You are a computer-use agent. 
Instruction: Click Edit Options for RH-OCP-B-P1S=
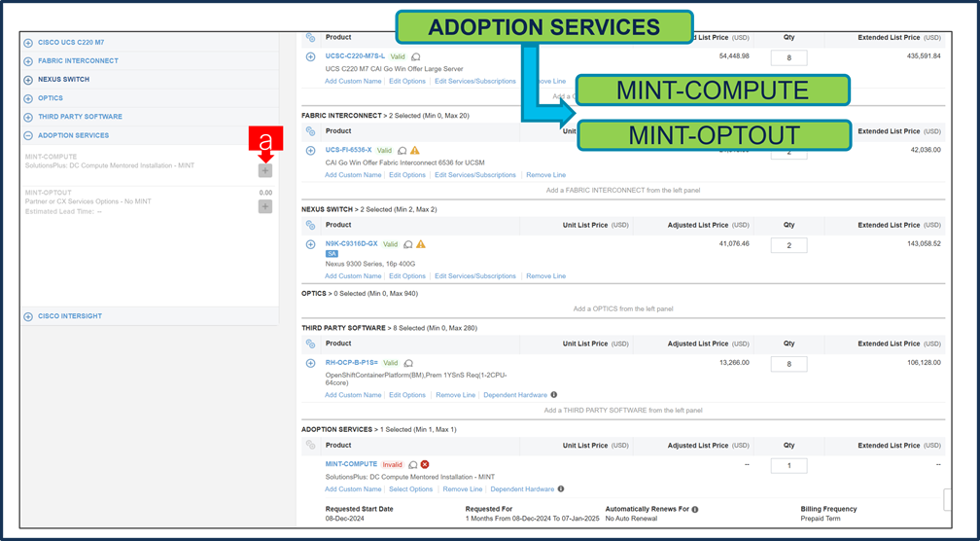[407, 395]
